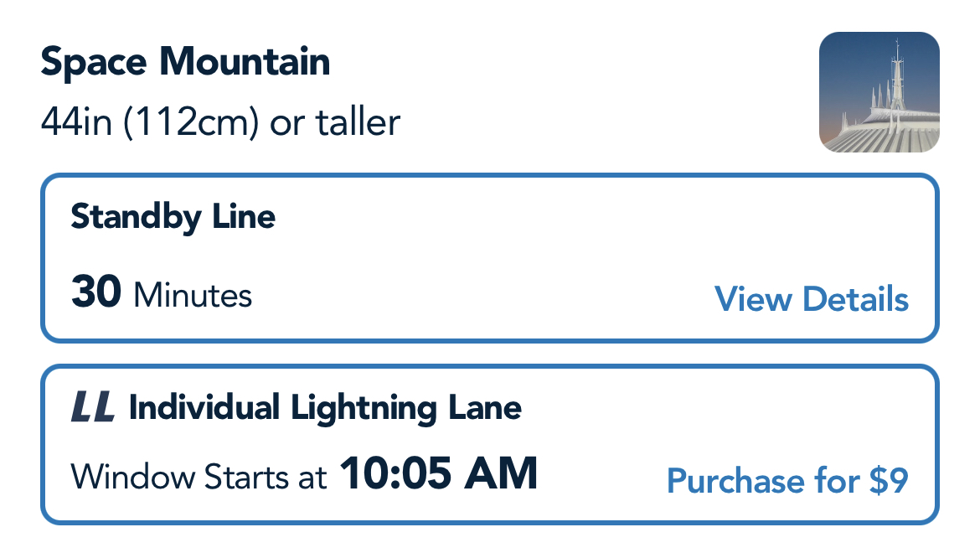The height and width of the screenshot is (553, 980).
Task: Click the Space Mountain title
Action: (185, 63)
